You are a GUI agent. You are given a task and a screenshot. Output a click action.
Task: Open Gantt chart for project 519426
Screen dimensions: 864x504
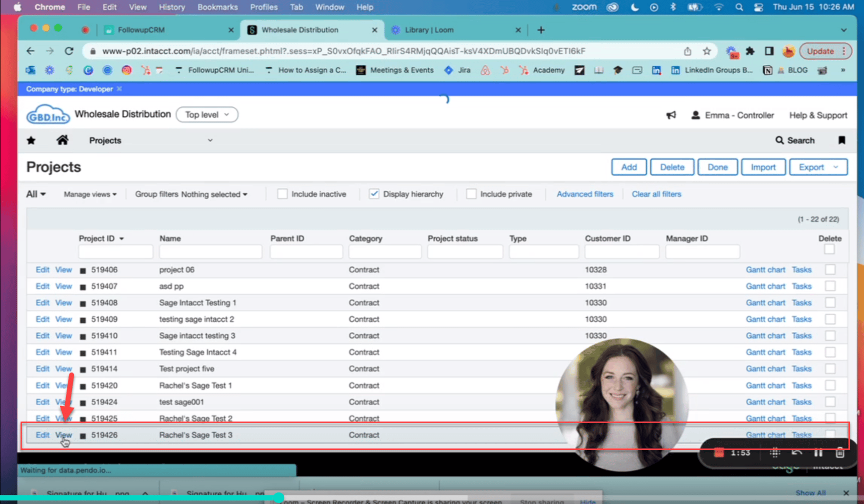pyautogui.click(x=765, y=435)
